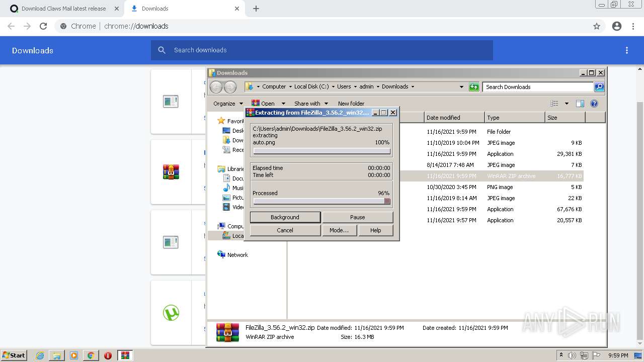Switch to the Download Claws Mail tab
644x362 pixels.
point(64,9)
